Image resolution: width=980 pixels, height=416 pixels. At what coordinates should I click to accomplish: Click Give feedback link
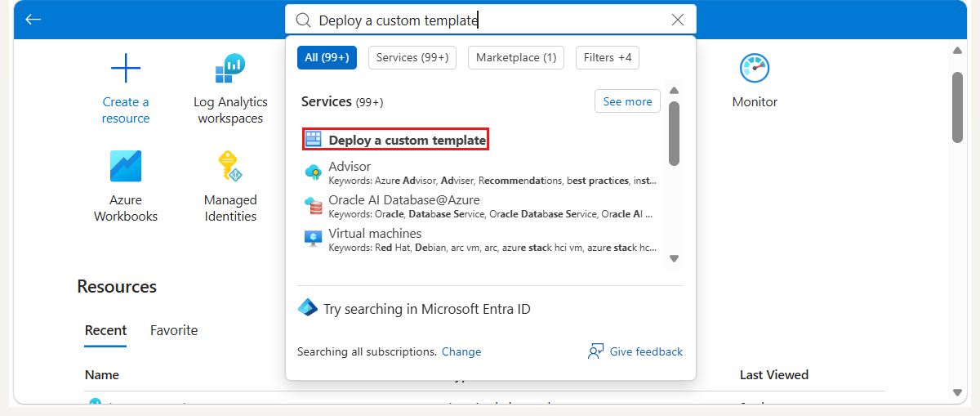pos(635,351)
